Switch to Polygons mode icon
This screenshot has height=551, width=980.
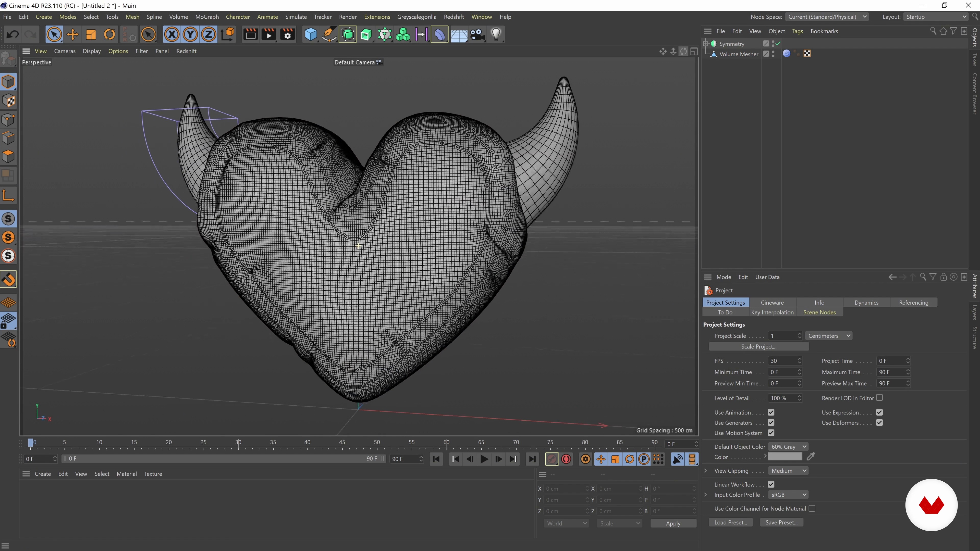[8, 157]
